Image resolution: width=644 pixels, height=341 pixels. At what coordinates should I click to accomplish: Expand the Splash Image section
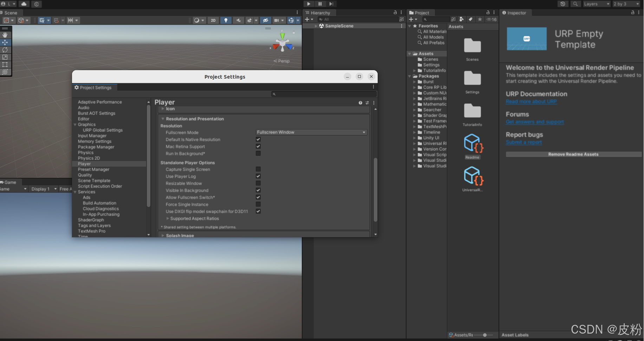click(163, 235)
